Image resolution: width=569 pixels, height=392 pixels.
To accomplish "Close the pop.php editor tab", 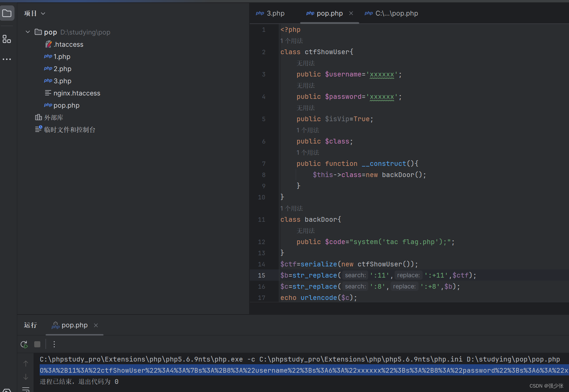I will pos(351,13).
